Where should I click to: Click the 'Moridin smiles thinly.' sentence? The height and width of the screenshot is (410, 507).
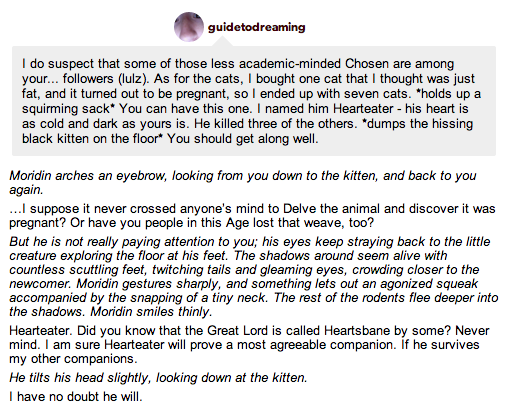point(151,312)
